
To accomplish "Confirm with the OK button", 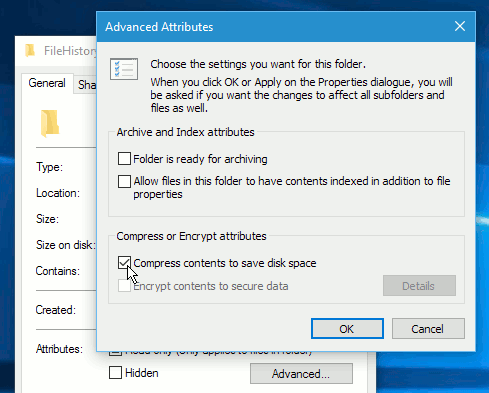I will [347, 329].
